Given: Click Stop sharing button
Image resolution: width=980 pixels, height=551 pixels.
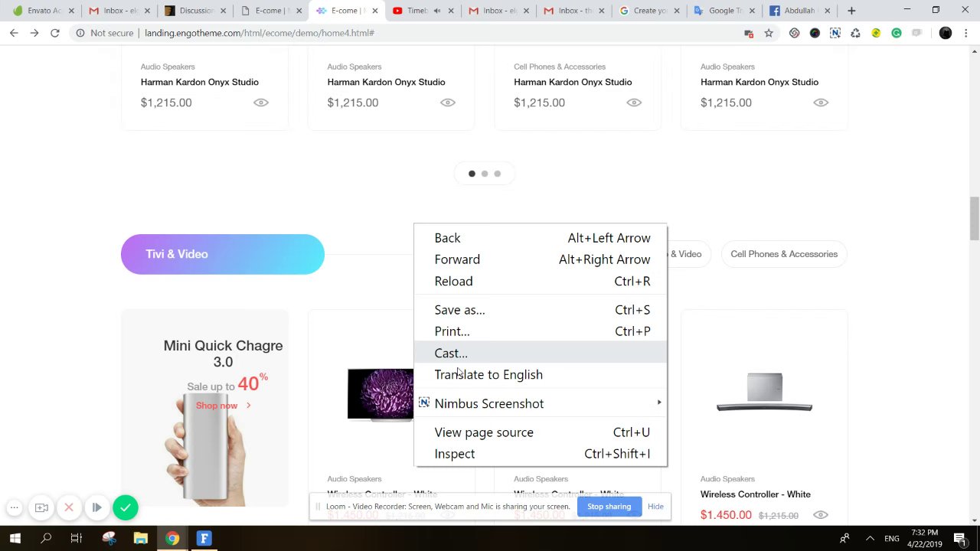Looking at the screenshot, I should point(609,507).
